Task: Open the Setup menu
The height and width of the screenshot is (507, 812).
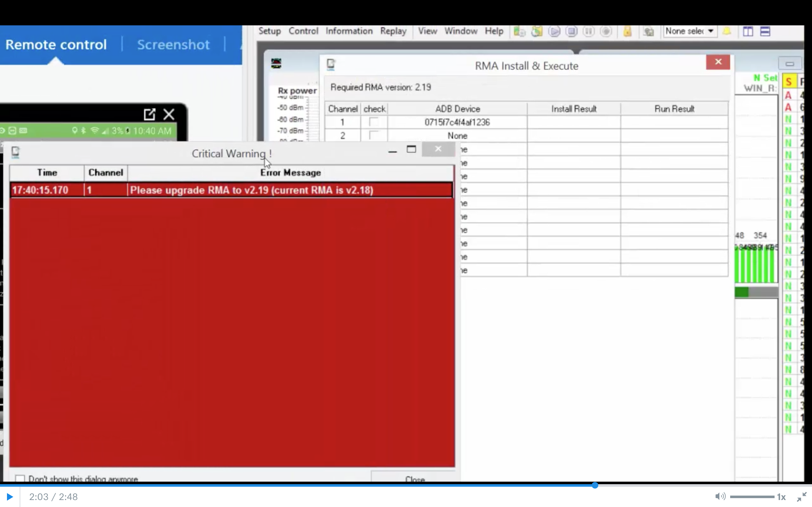Action: tap(269, 31)
